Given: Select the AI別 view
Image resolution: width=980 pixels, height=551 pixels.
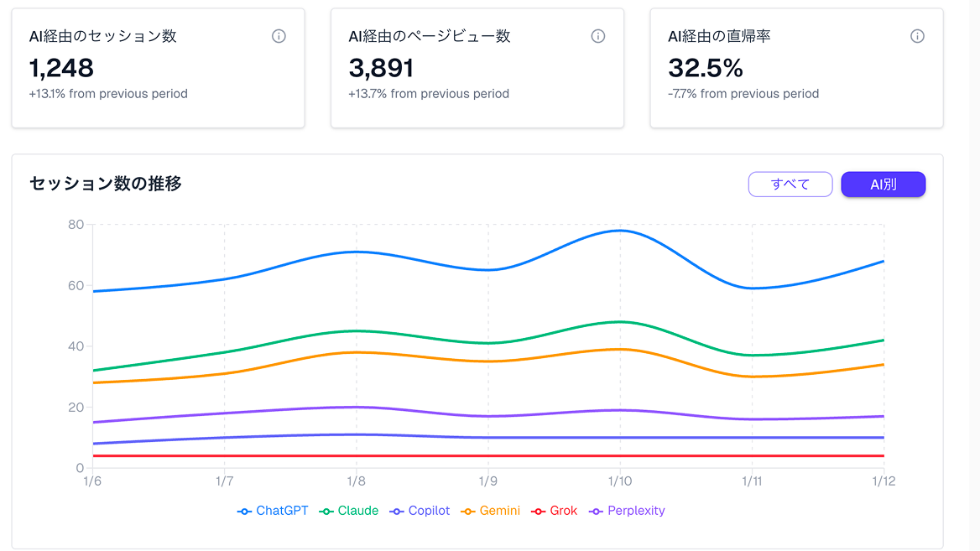Looking at the screenshot, I should click(883, 184).
